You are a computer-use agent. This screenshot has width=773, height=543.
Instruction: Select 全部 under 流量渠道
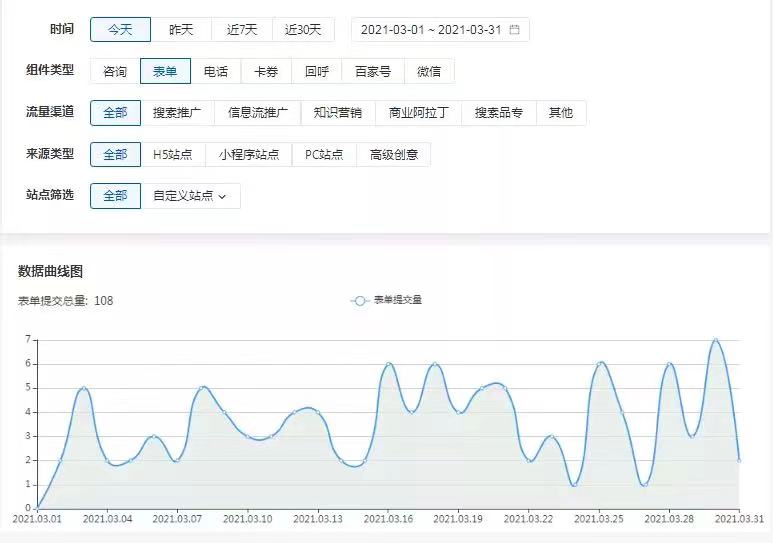point(115,113)
